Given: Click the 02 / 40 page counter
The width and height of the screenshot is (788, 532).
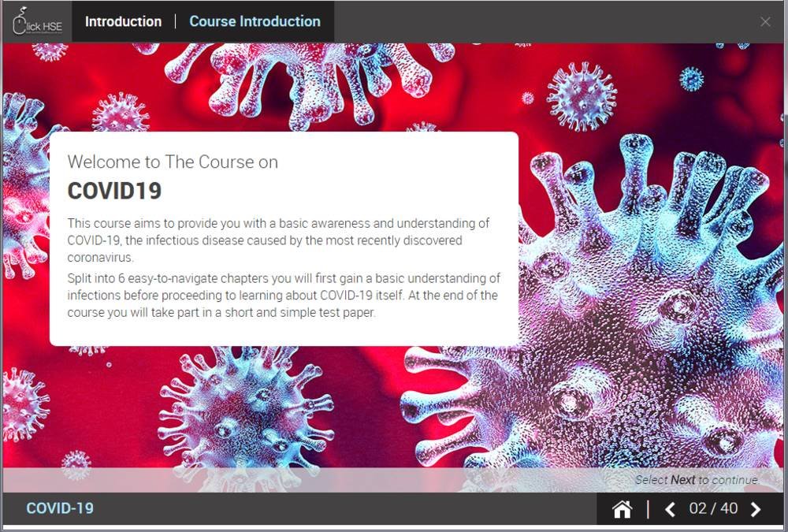Looking at the screenshot, I should 713,508.
